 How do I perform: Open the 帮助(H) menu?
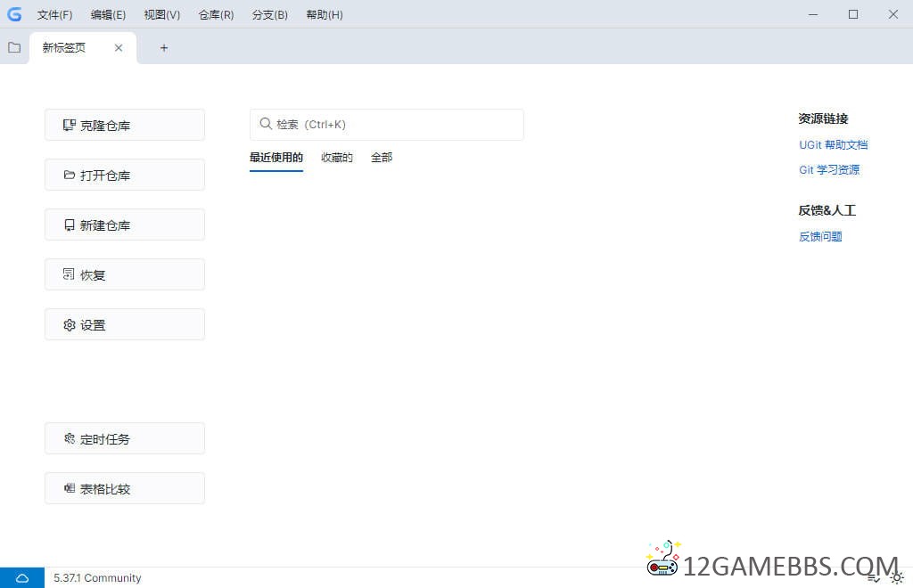325,14
